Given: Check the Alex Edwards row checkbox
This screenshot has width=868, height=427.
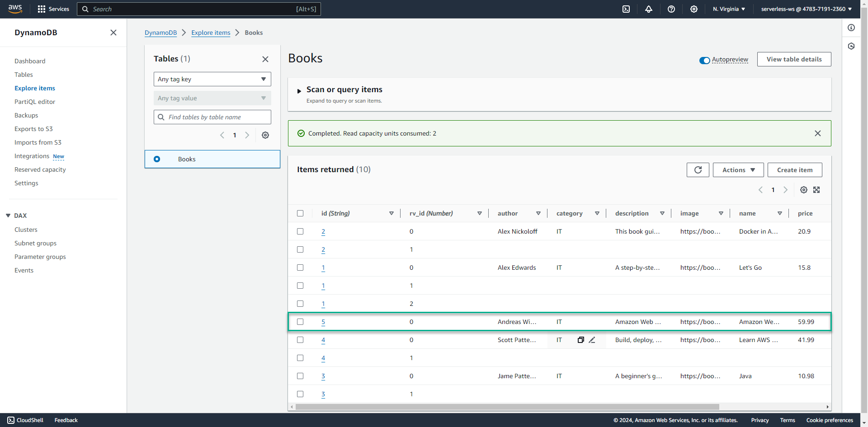Looking at the screenshot, I should coord(300,267).
